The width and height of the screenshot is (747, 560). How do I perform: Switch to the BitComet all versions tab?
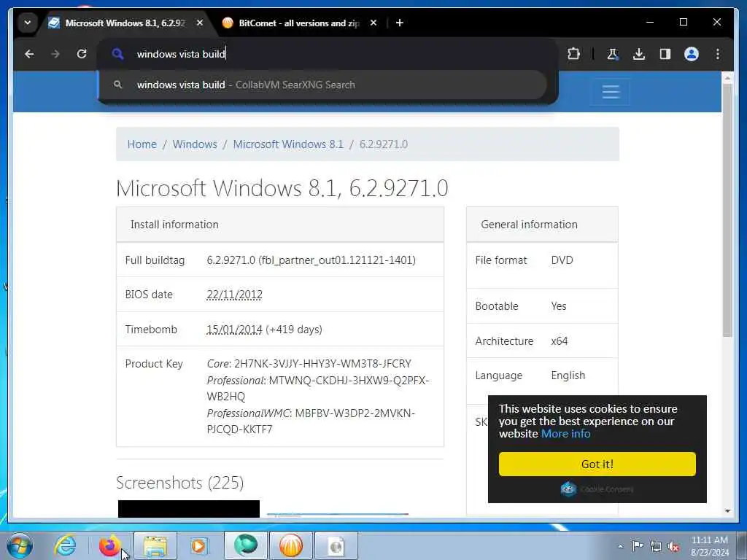click(x=298, y=23)
